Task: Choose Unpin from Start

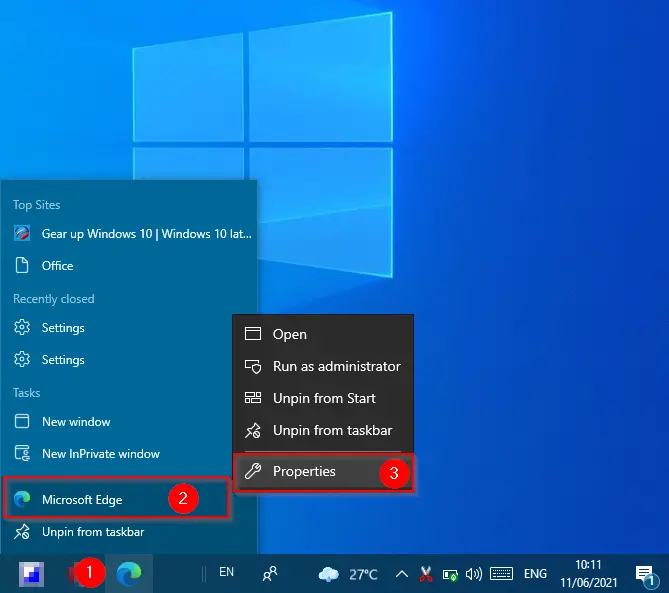Action: pos(323,398)
